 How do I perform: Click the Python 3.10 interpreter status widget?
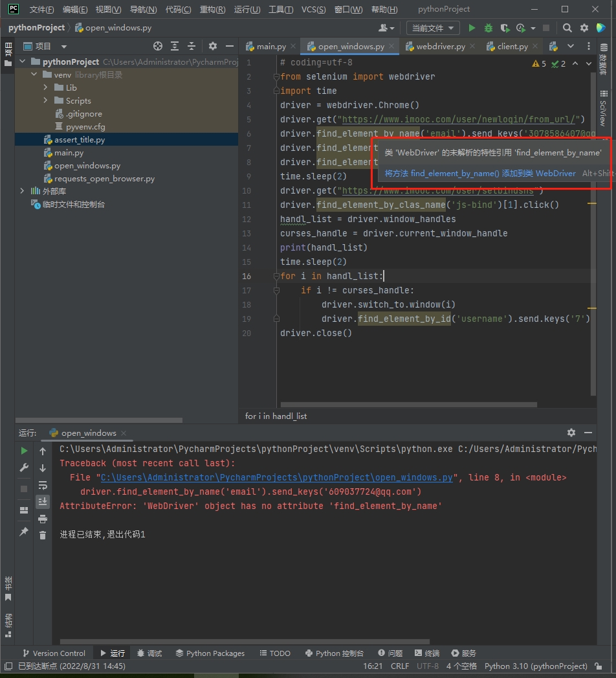536,666
